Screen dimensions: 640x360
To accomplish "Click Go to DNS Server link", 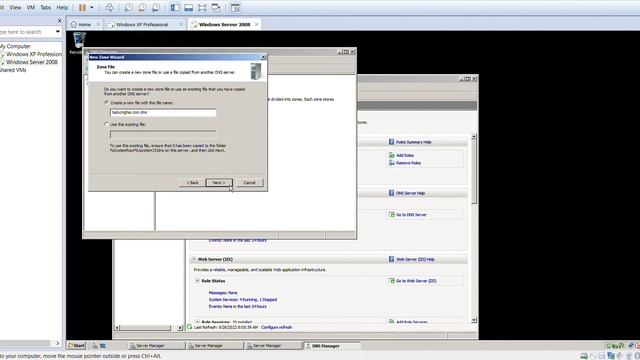I will pyautogui.click(x=411, y=215).
